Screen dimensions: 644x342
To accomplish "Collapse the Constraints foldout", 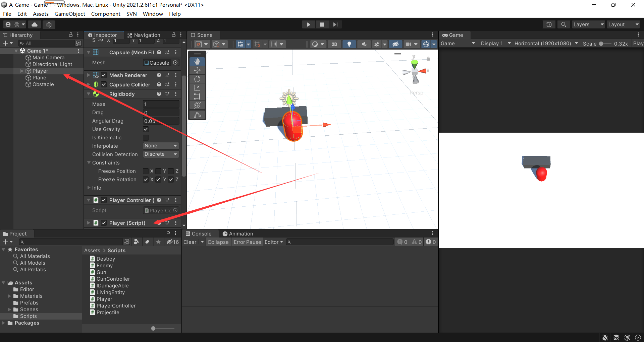I will pos(89,163).
